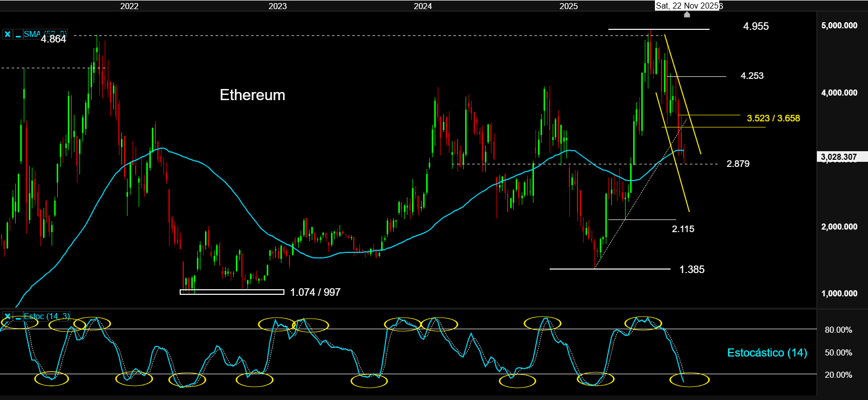Click the 2022 year on time axis
Screen dimensions: 868x400
129,6
